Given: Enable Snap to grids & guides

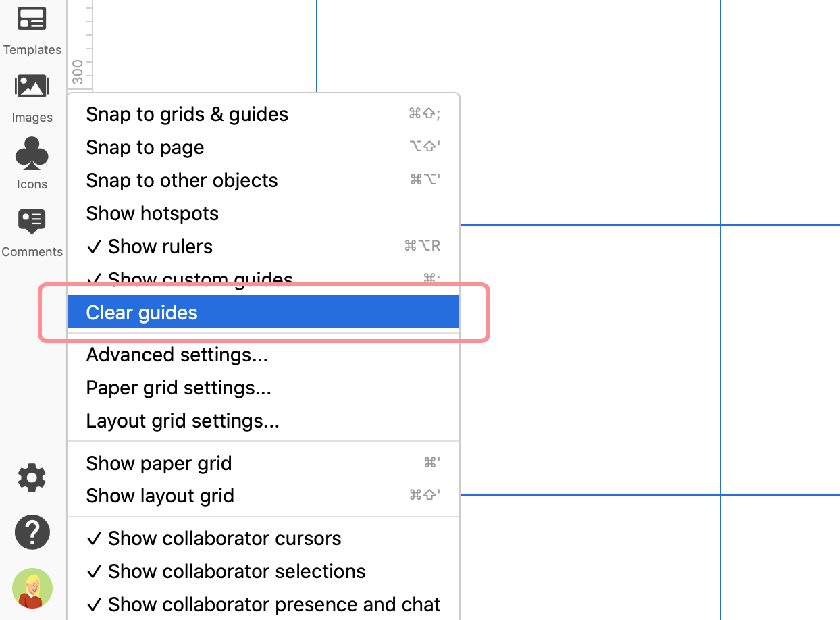Looking at the screenshot, I should 187,113.
